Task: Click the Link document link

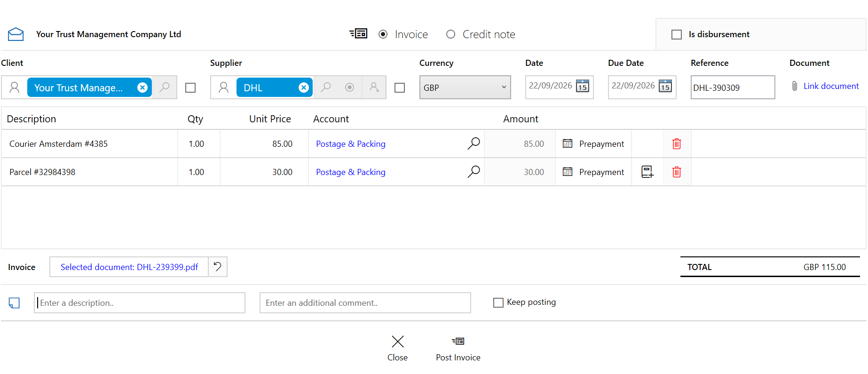Action: tap(831, 86)
